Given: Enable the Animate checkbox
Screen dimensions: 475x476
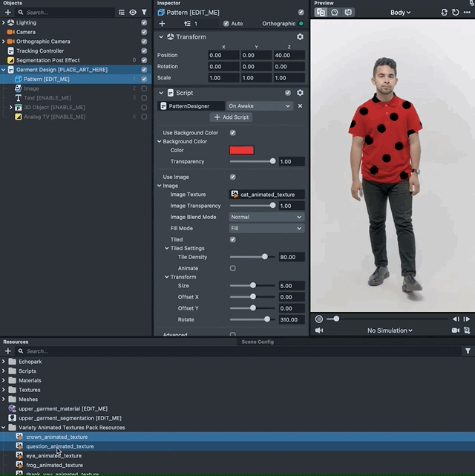Looking at the screenshot, I should [x=233, y=268].
